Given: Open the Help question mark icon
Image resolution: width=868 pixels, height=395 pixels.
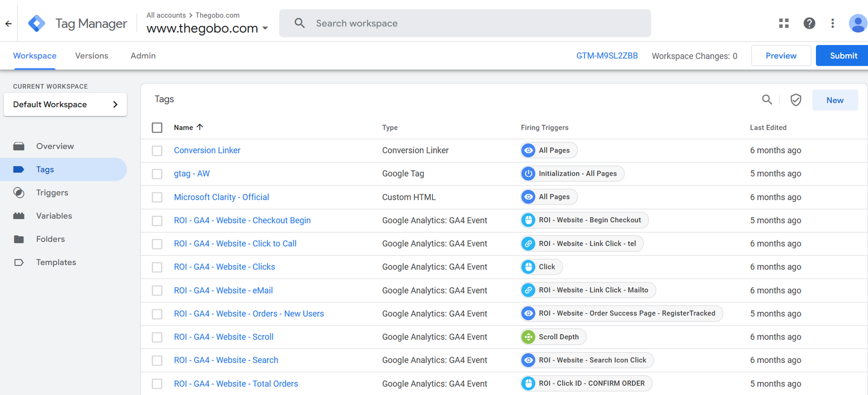Looking at the screenshot, I should (809, 23).
